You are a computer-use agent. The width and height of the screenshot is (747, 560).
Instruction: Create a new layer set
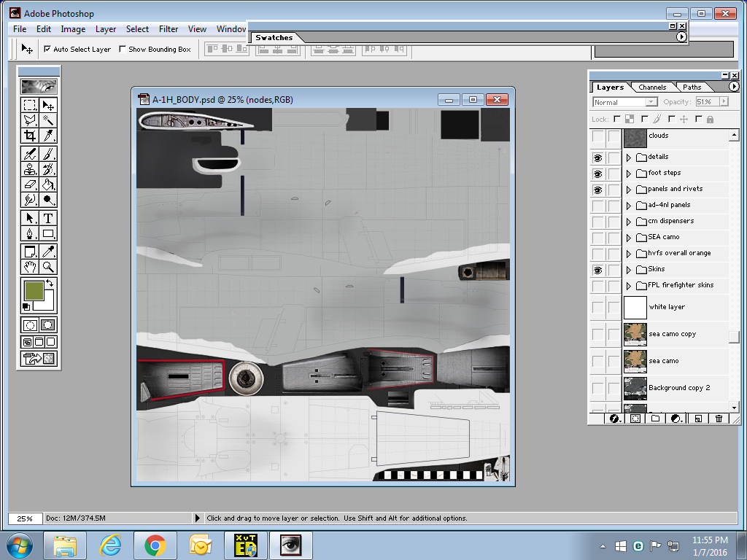tap(656, 419)
